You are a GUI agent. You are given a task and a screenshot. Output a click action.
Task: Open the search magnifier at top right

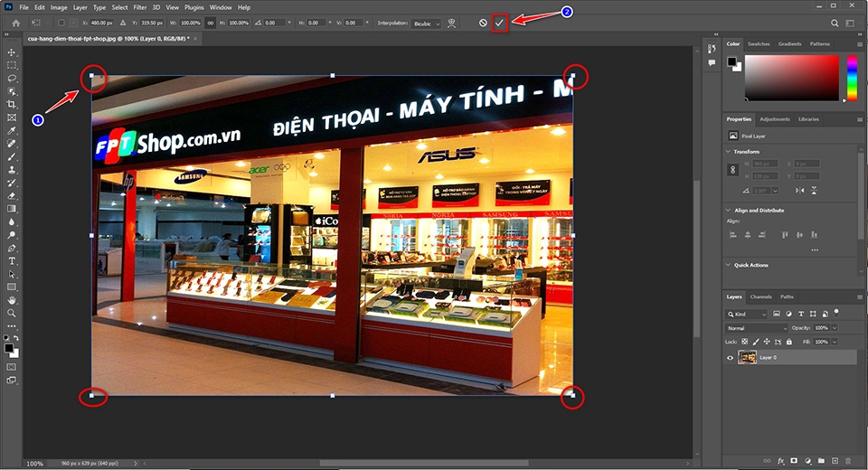pyautogui.click(x=835, y=23)
